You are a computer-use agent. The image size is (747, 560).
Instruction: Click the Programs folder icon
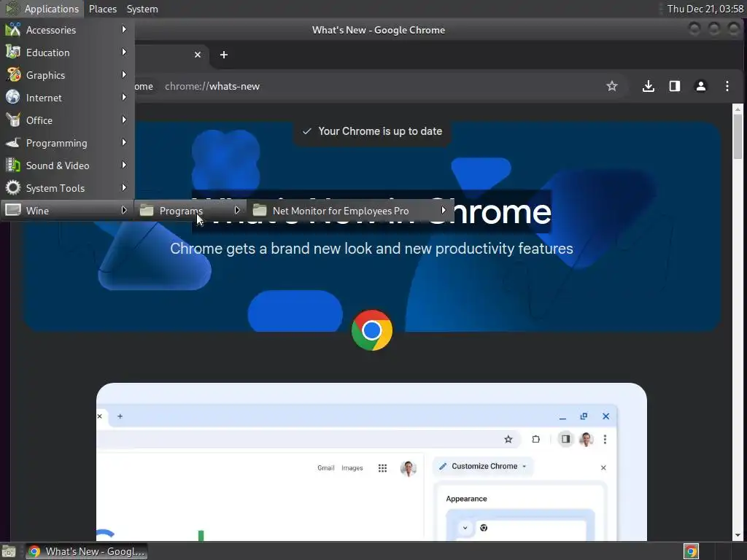(x=147, y=210)
